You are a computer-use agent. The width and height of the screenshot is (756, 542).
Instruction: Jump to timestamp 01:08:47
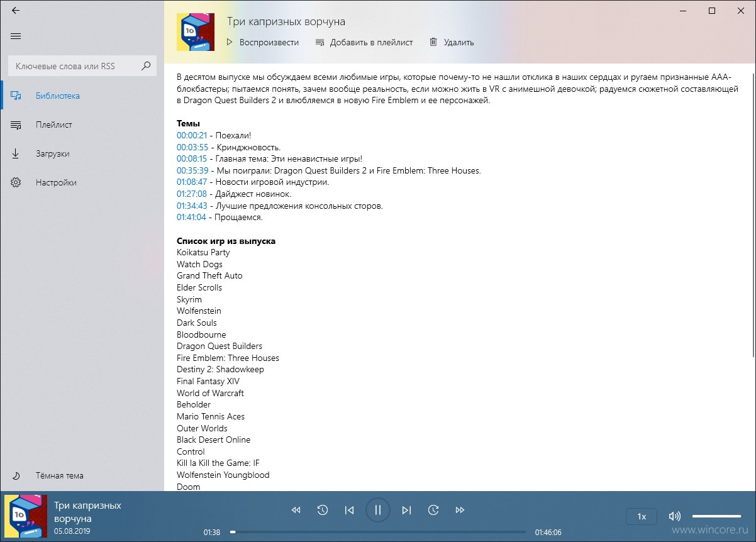tap(192, 182)
